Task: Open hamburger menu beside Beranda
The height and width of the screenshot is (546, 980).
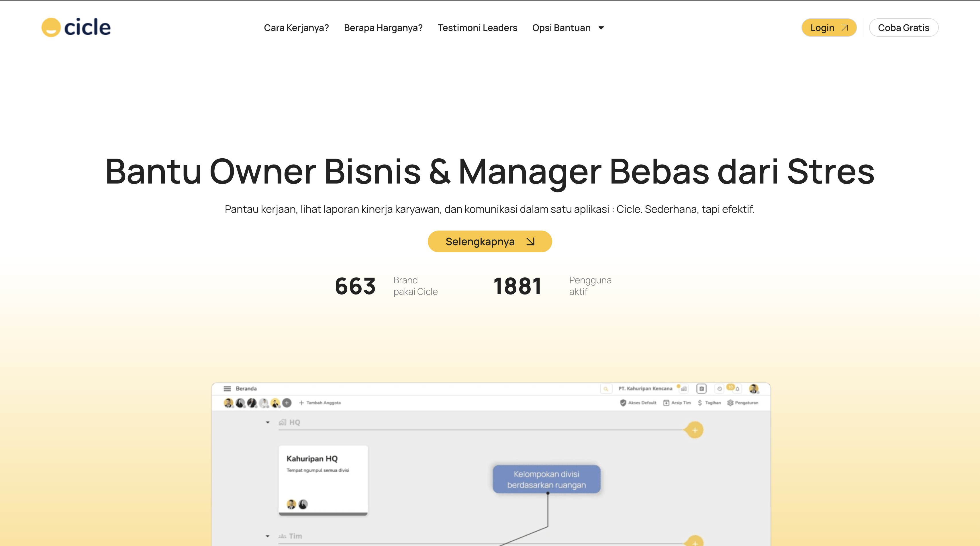Action: coord(227,388)
